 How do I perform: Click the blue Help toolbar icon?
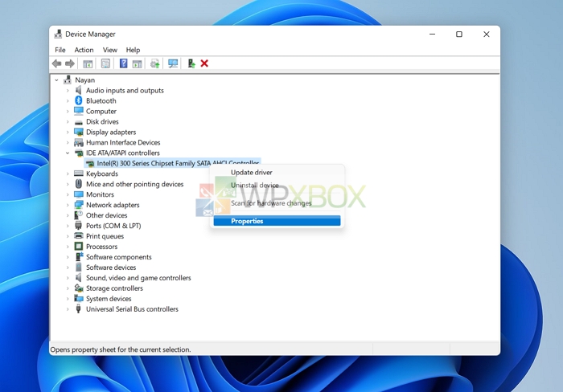pyautogui.click(x=123, y=63)
